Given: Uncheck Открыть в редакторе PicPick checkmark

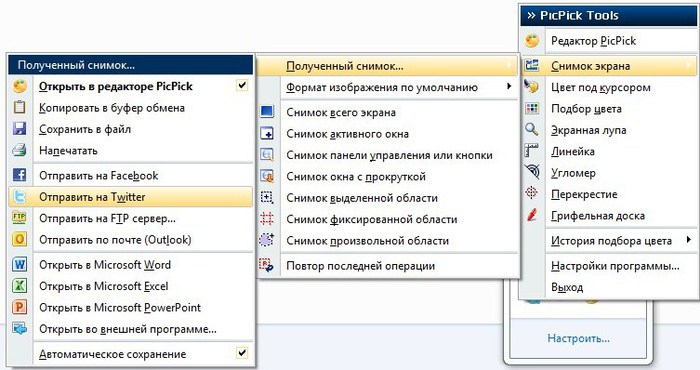Looking at the screenshot, I should click(x=242, y=85).
